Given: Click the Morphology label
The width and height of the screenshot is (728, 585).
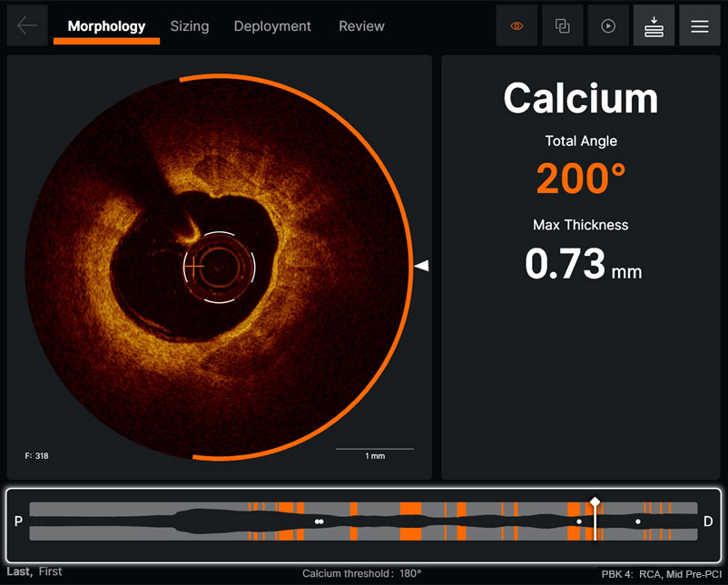Looking at the screenshot, I should click(106, 26).
